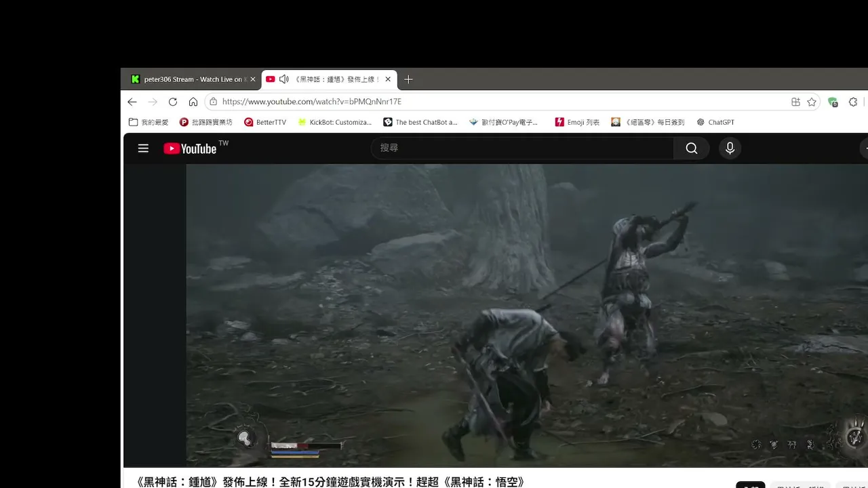Open the 歐付寶O'Pay電子 bookmark
Viewport: 868px width, 488px height.
(x=504, y=122)
